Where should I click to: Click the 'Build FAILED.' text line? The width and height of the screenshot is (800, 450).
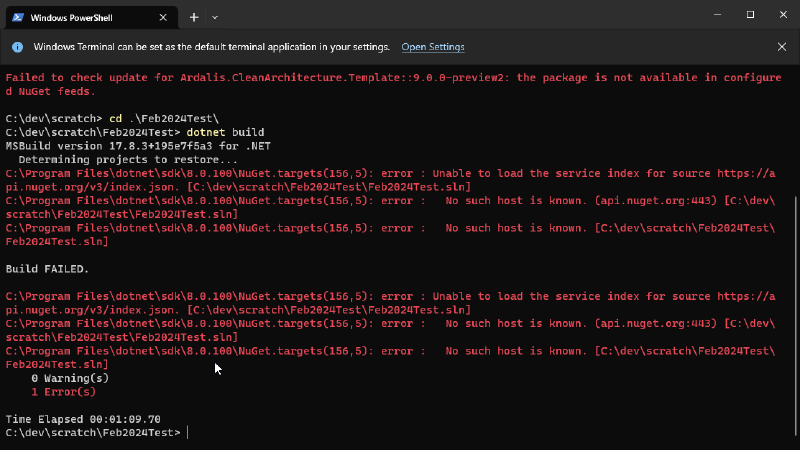tap(47, 269)
